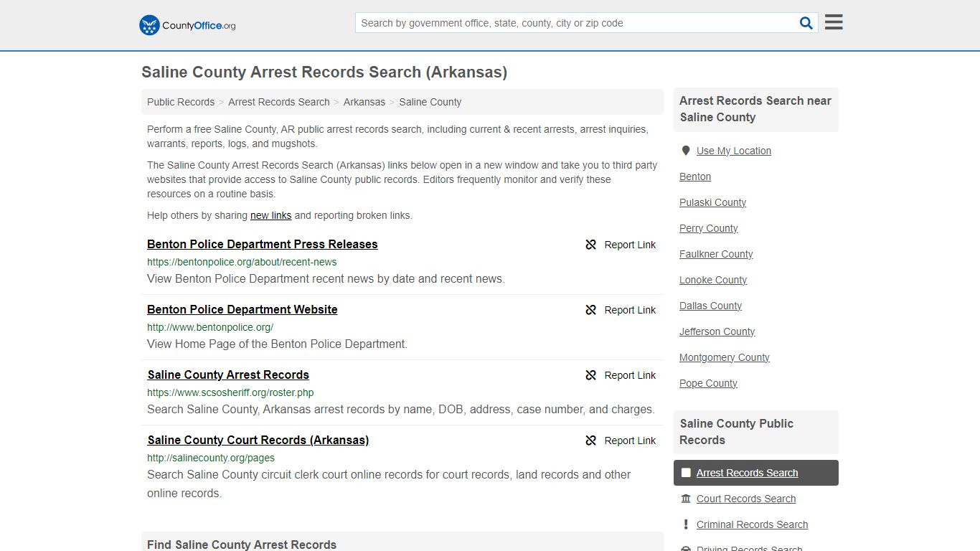Click the Public Records breadcrumb

click(x=181, y=102)
